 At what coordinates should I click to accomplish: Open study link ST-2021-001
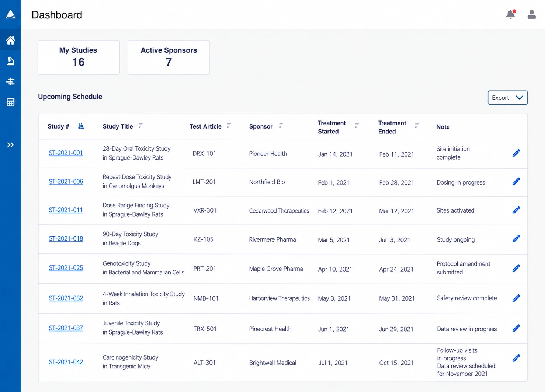coord(66,153)
